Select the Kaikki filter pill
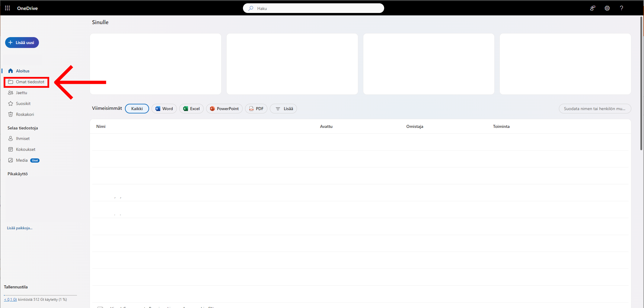Viewport: 644px width, 308px height. pos(137,109)
